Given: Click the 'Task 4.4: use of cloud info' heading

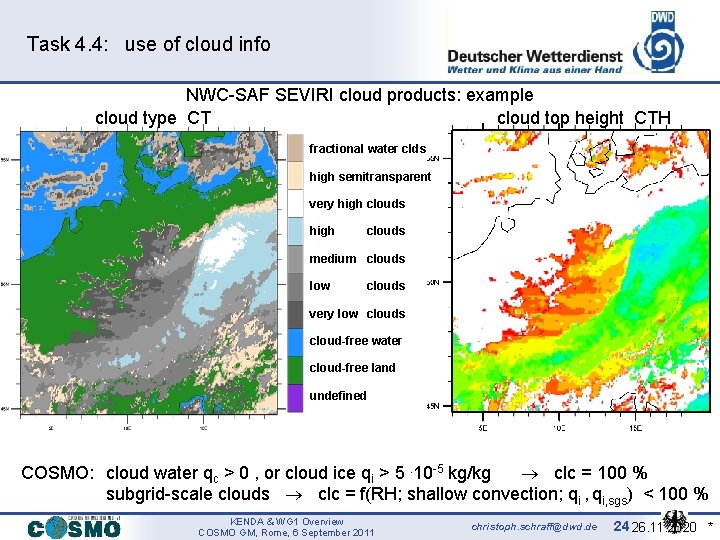Looking at the screenshot, I should [149, 44].
